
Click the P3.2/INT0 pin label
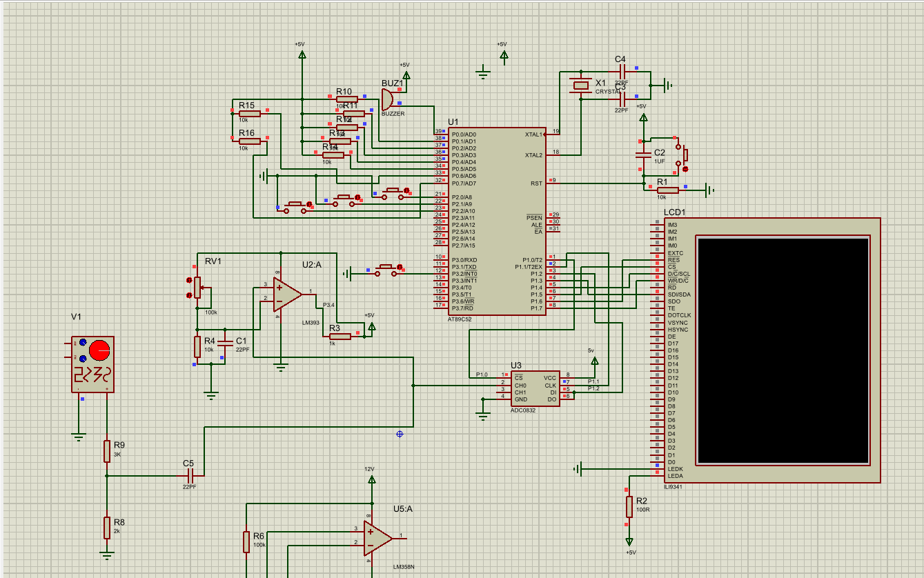[464, 274]
